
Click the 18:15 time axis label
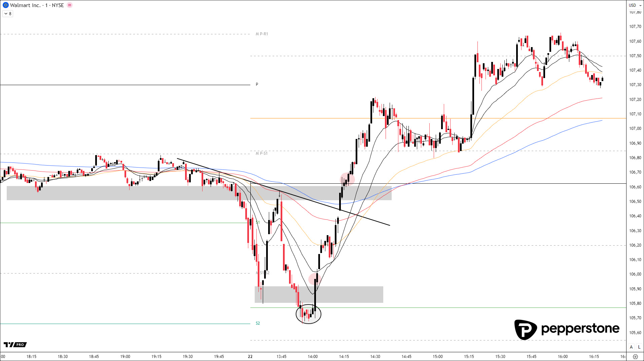31,357
